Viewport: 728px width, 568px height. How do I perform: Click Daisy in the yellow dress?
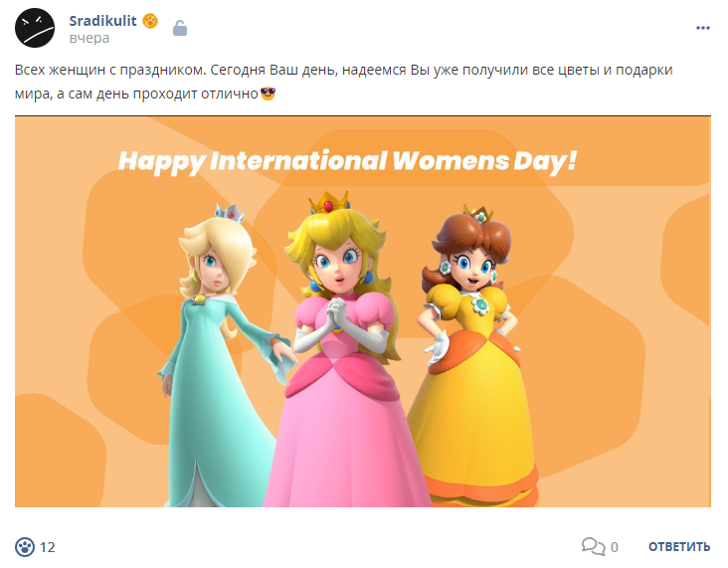(x=473, y=355)
